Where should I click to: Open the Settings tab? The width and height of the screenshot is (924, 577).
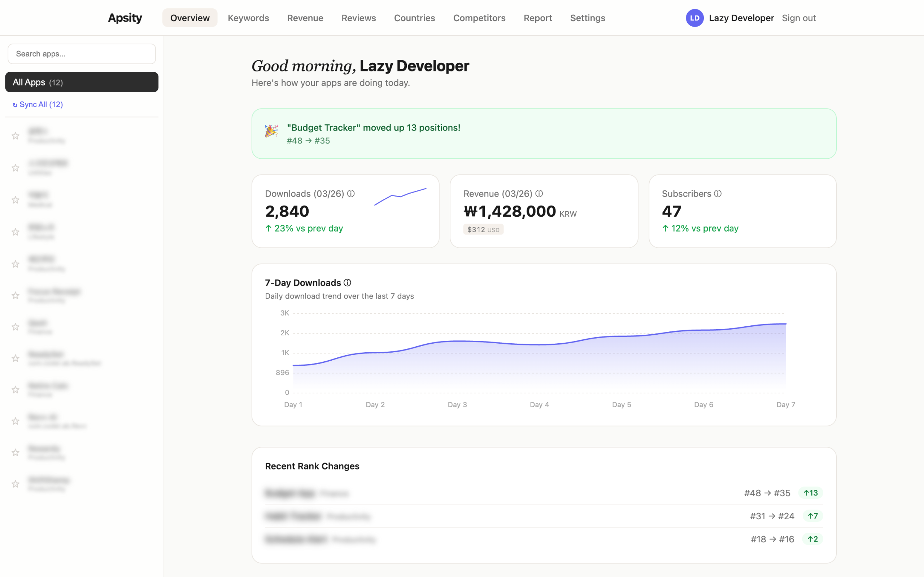tap(588, 18)
